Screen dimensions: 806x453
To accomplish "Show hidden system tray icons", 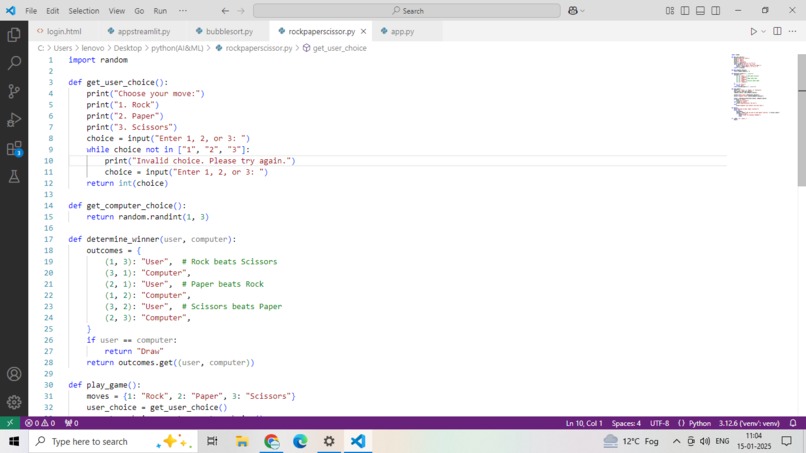I will tap(676, 441).
